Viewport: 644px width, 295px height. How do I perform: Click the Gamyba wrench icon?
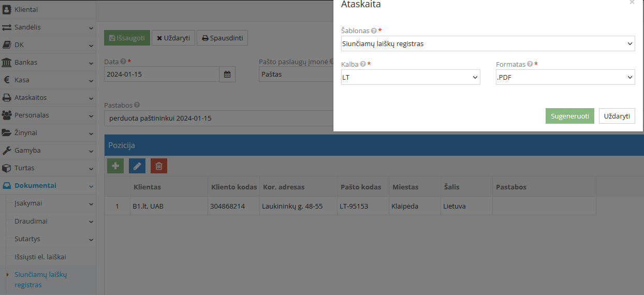coord(7,151)
